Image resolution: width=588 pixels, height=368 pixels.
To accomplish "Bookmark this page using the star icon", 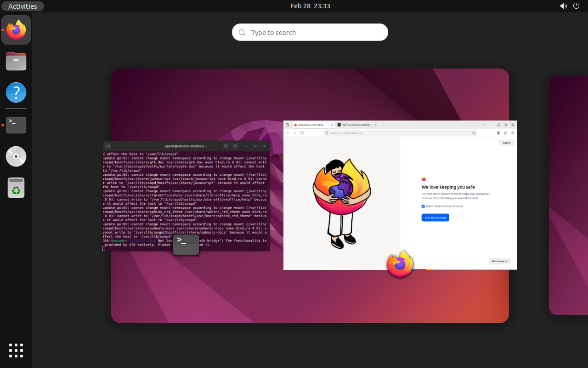I will tap(474, 132).
